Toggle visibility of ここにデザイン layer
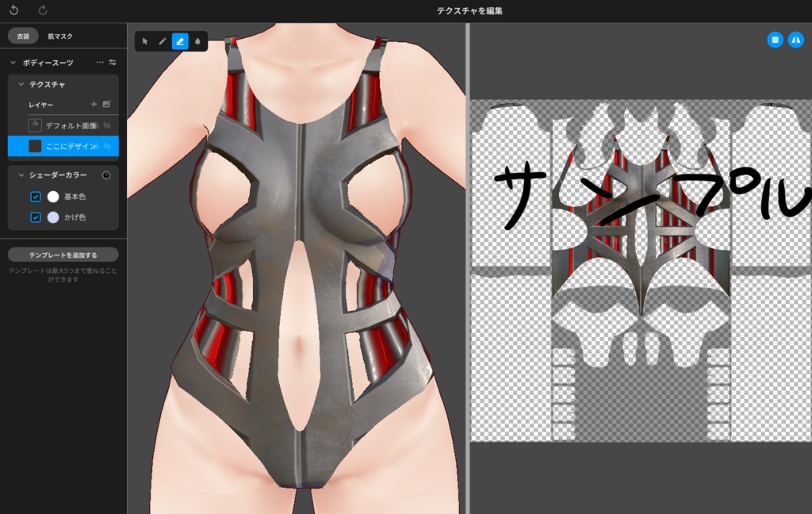 (107, 146)
